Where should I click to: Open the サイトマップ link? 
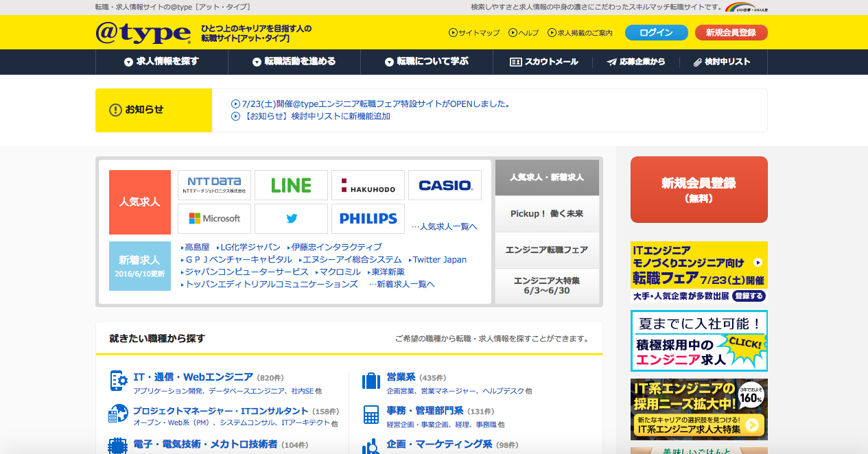point(474,33)
